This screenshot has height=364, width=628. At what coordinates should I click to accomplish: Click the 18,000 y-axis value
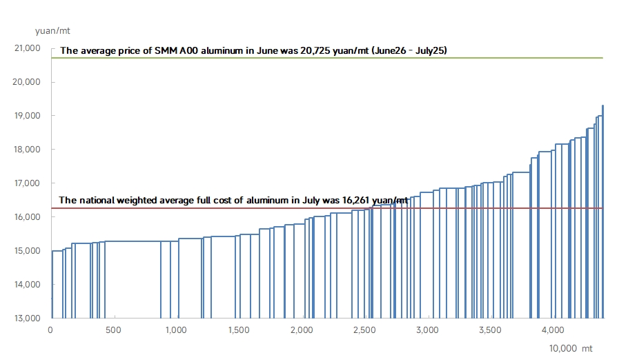click(x=27, y=149)
